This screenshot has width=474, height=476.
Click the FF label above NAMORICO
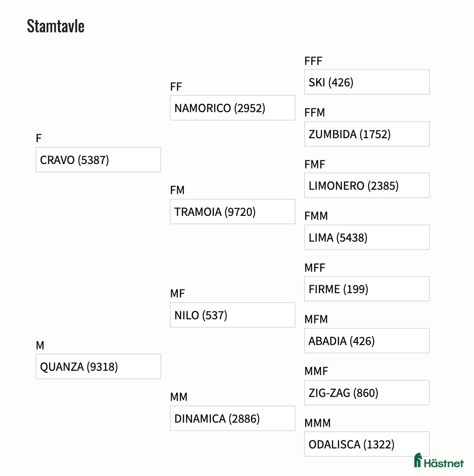(176, 87)
